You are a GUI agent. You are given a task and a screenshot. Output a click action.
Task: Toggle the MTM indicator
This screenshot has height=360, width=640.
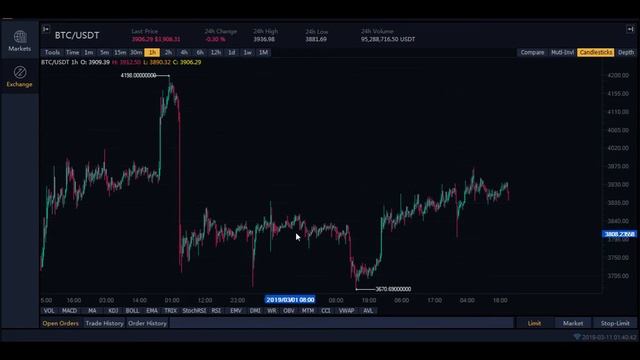pos(308,311)
